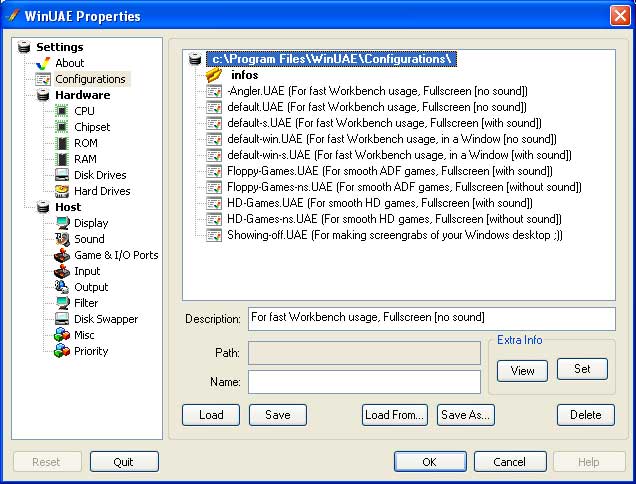
Task: Click the Load button
Action: coord(211,415)
